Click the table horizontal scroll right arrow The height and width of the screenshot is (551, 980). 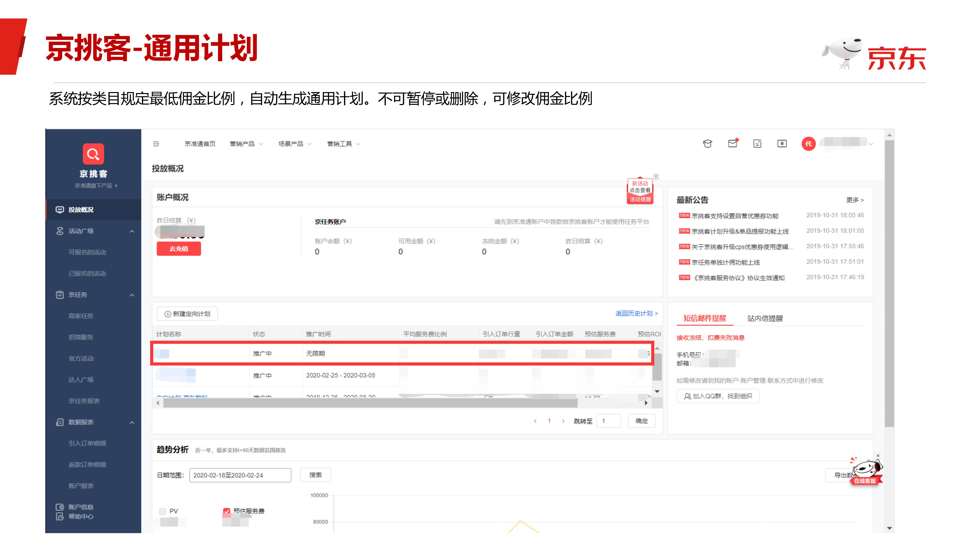646,403
